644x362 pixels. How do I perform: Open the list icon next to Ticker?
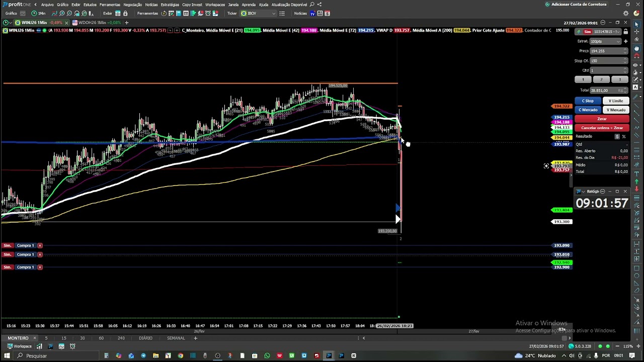pyautogui.click(x=282, y=13)
